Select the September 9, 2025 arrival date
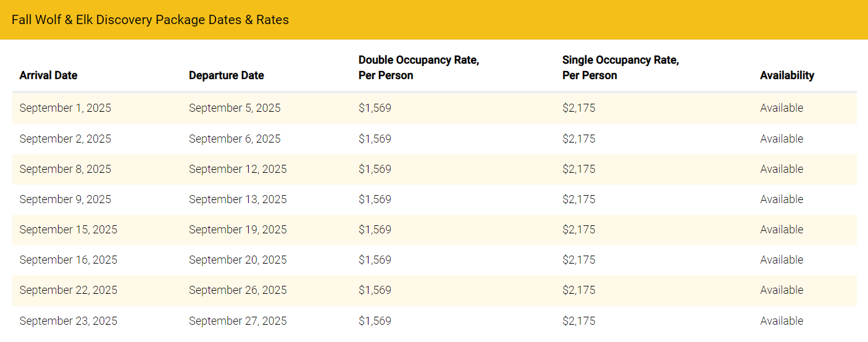This screenshot has width=868, height=342. pos(65,199)
